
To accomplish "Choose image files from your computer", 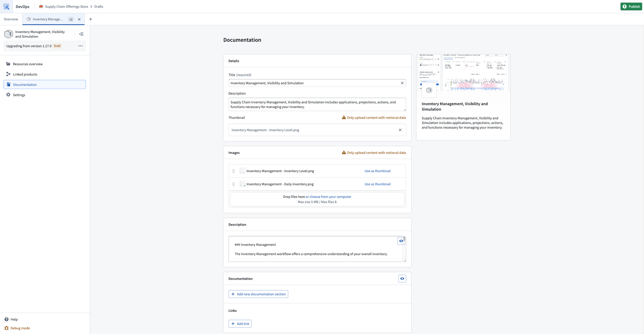I will (x=328, y=197).
